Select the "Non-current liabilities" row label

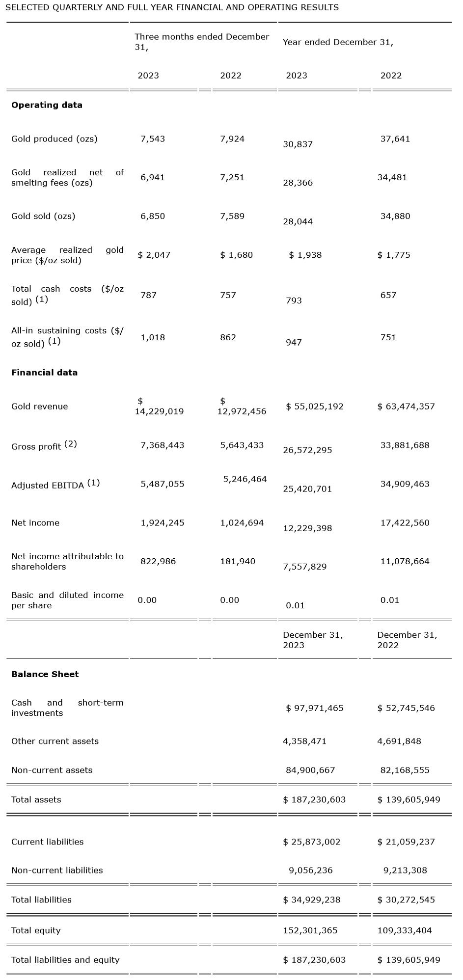coord(57,871)
